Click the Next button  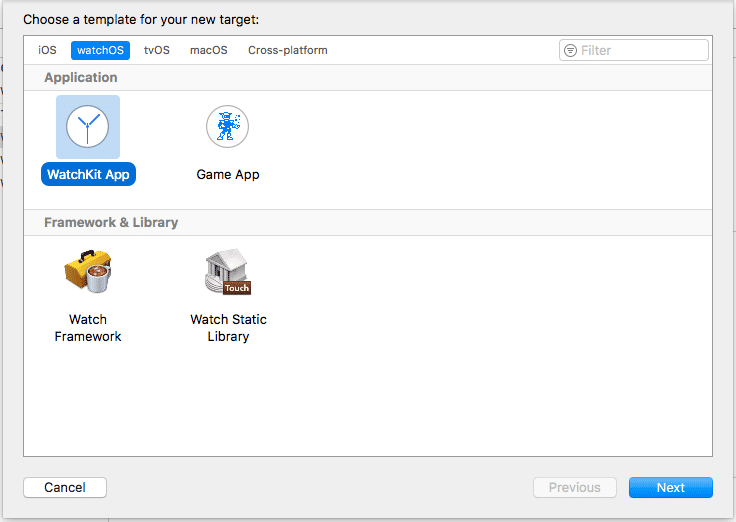pyautogui.click(x=671, y=487)
